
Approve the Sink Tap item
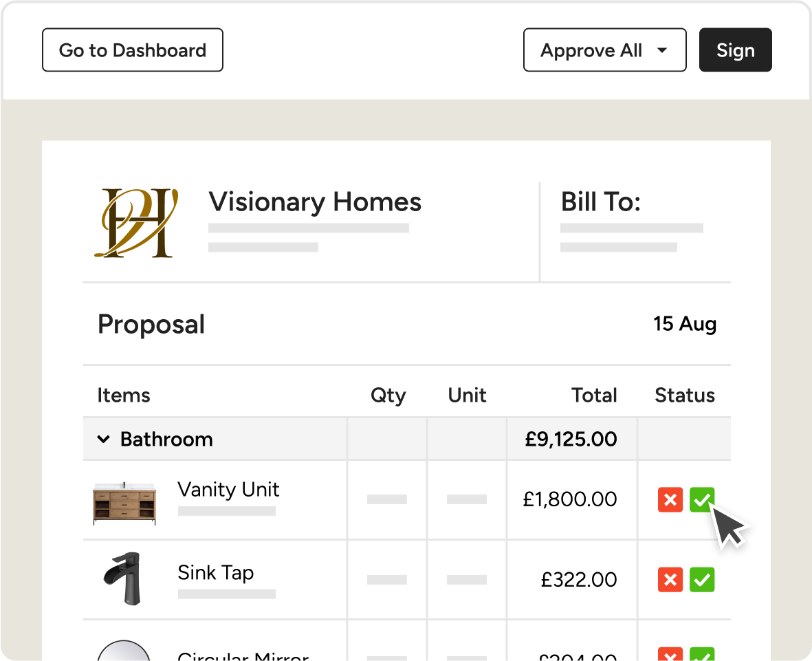[702, 579]
